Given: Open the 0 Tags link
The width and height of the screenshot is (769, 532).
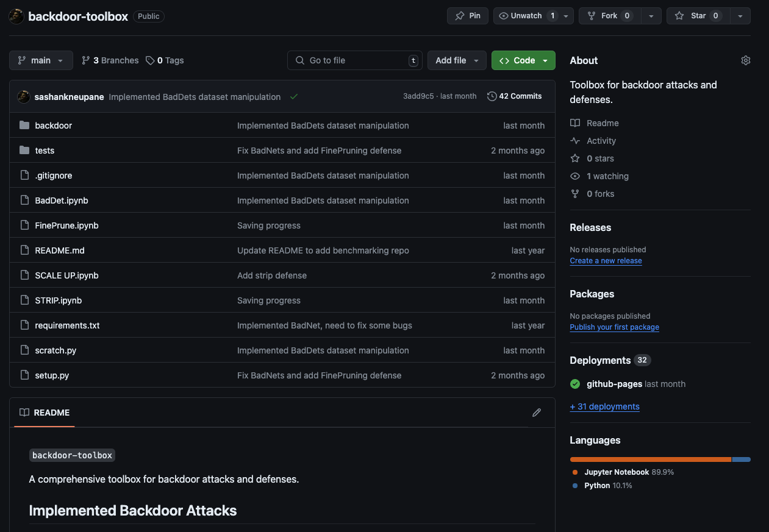Looking at the screenshot, I should (165, 60).
